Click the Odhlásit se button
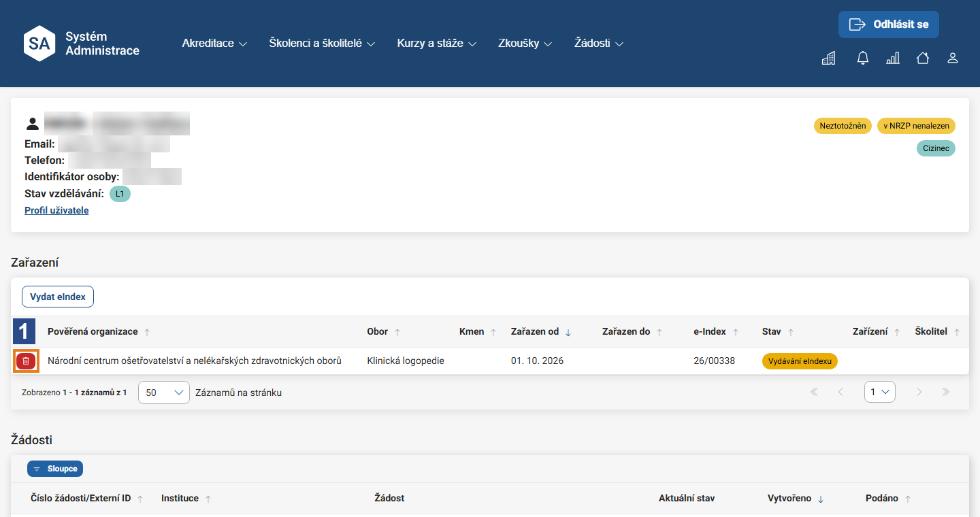Image resolution: width=980 pixels, height=517 pixels. tap(889, 24)
